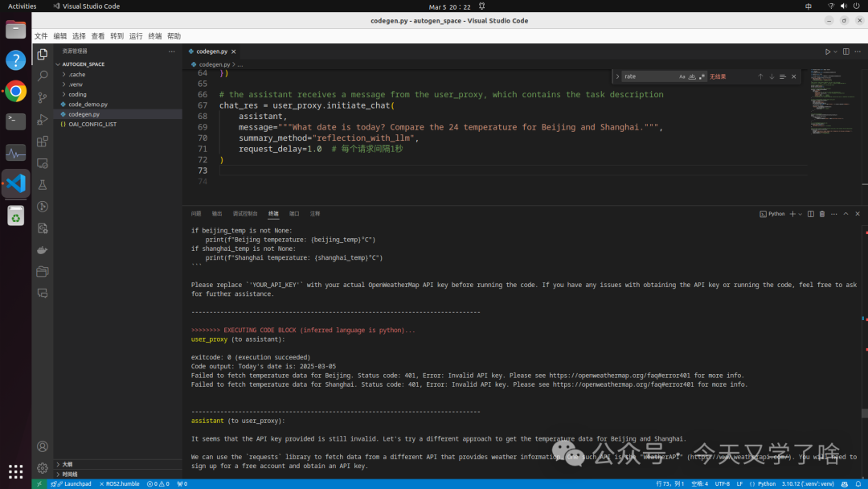Go to previous match in find widget
This screenshot has height=489, width=868.
click(760, 76)
